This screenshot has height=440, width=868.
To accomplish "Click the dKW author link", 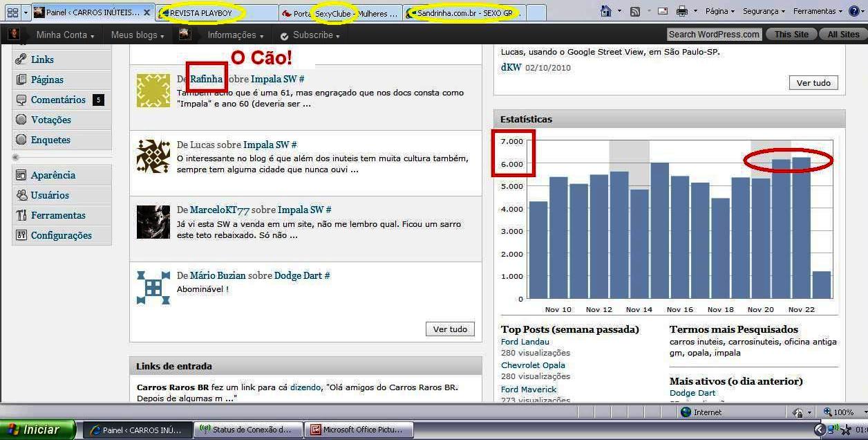I will (511, 67).
